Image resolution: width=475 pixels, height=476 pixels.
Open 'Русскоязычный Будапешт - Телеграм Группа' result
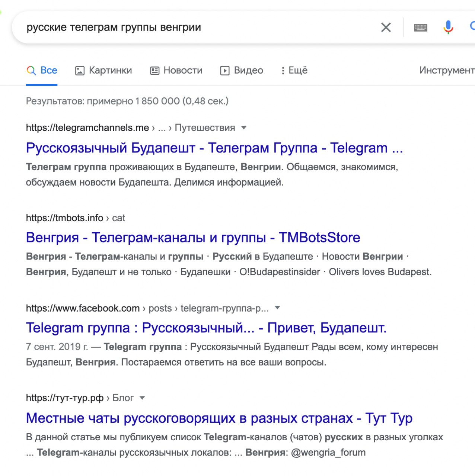214,148
